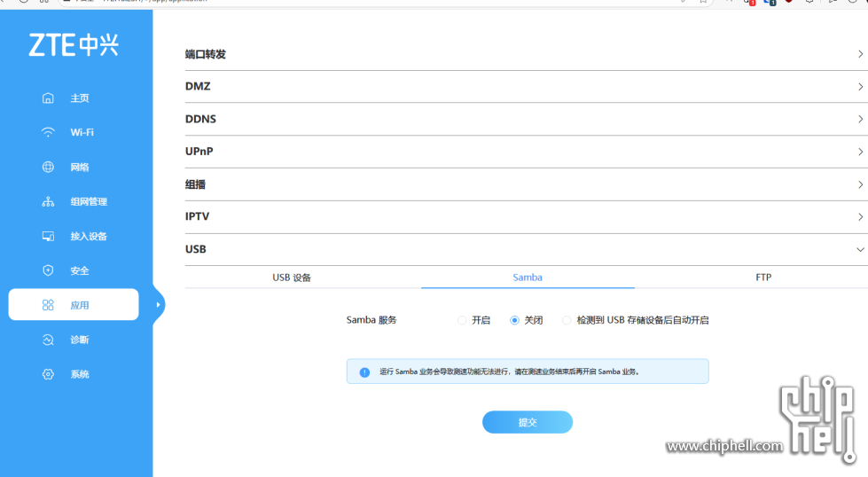Click the home icon in sidebar
Viewport: 868px width, 477px height.
coord(48,98)
